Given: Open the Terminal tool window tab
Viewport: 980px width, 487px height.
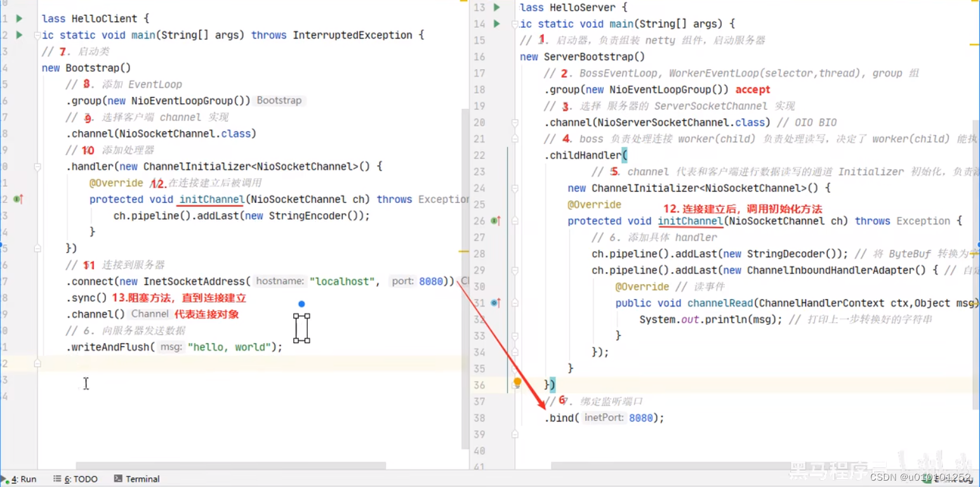Looking at the screenshot, I should 136,479.
